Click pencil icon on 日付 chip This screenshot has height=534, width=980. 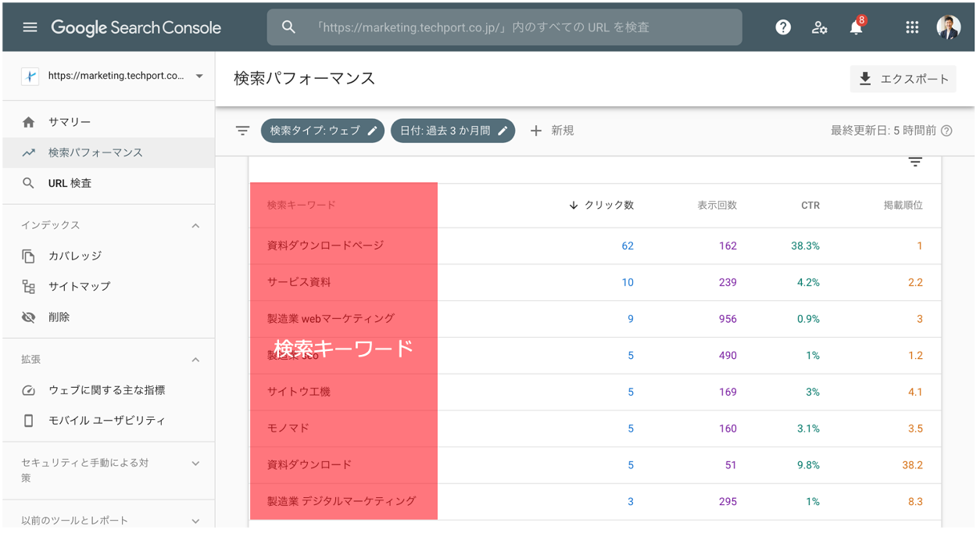pyautogui.click(x=503, y=131)
